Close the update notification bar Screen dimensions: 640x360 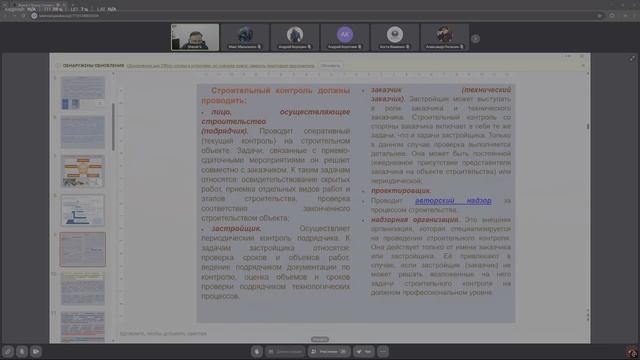tap(583, 65)
